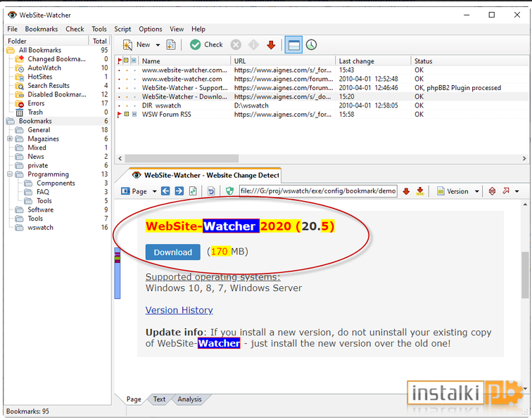Open the Tools menu
Image resolution: width=532 pixels, height=419 pixels.
tap(99, 29)
